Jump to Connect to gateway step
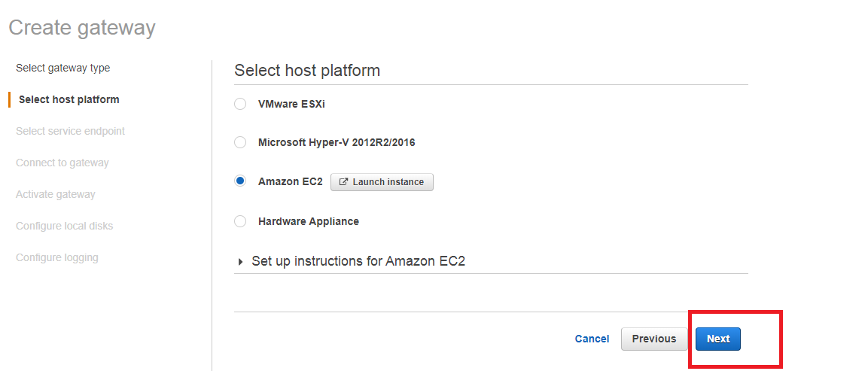The image size is (868, 371). pyautogui.click(x=62, y=163)
